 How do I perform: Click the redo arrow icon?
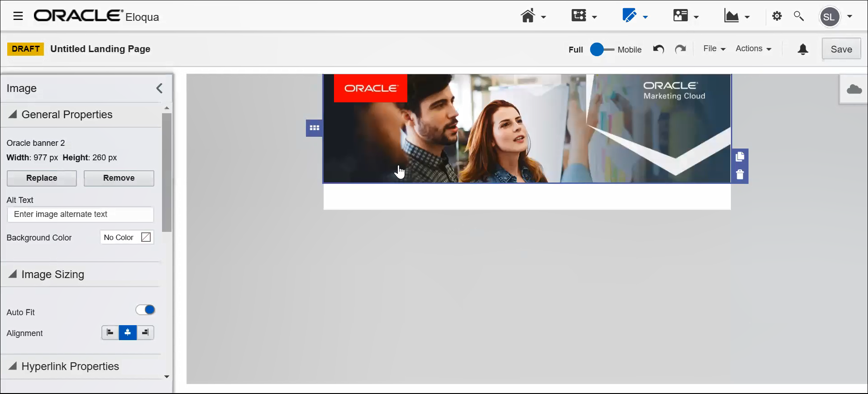680,49
